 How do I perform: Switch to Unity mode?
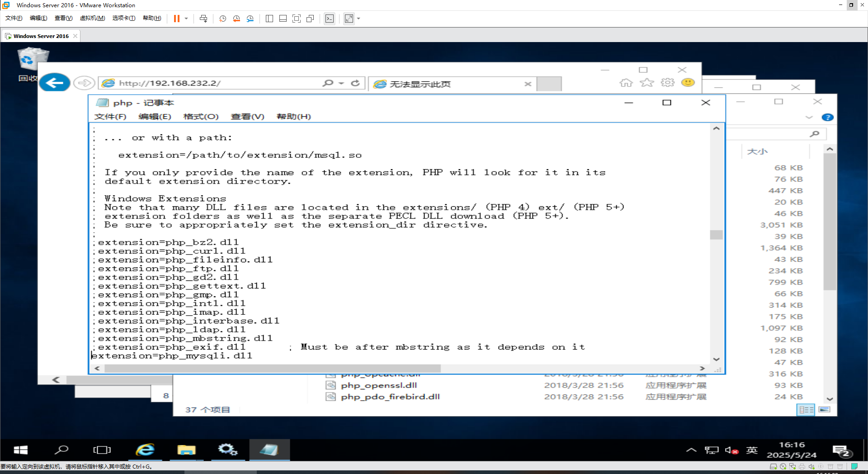tap(310, 19)
